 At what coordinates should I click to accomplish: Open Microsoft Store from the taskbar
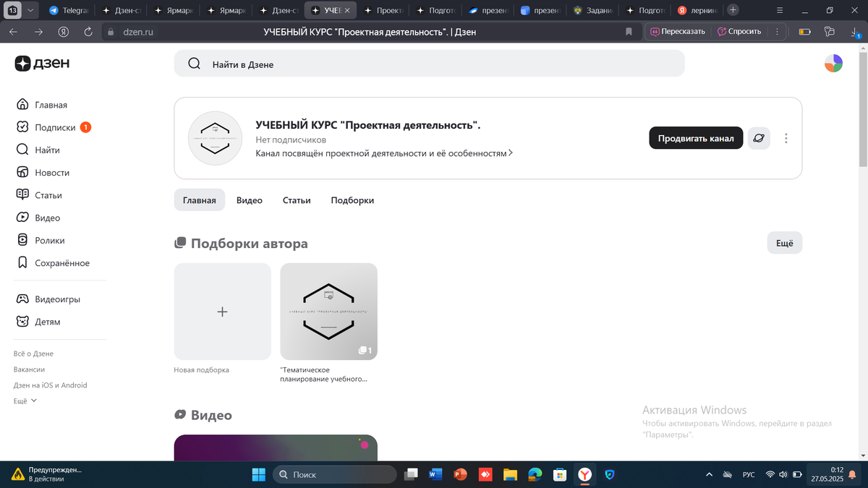point(559,474)
